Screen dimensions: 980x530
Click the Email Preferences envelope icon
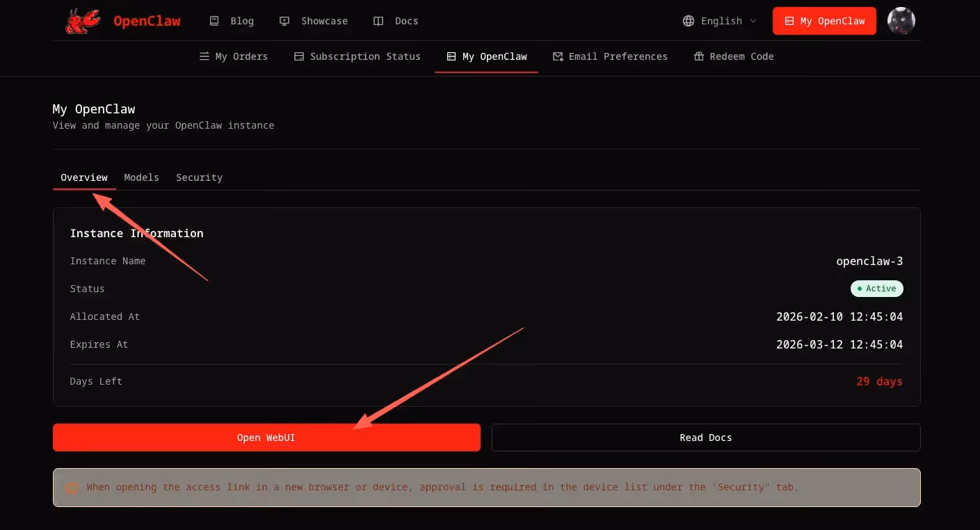[x=558, y=56]
